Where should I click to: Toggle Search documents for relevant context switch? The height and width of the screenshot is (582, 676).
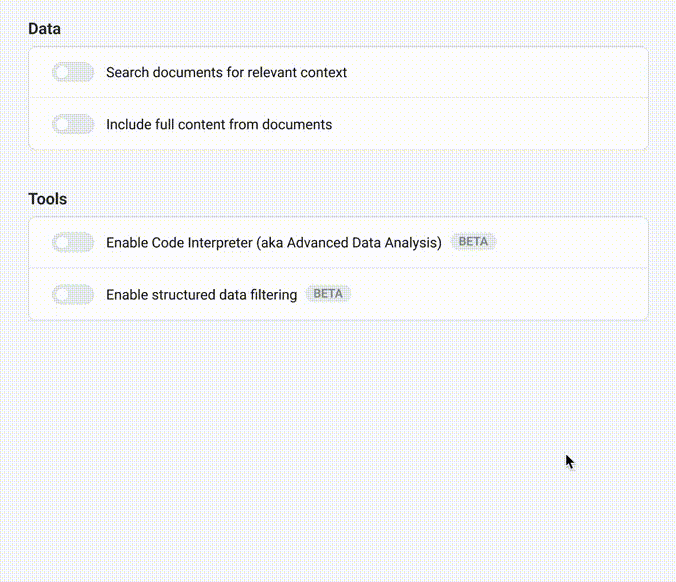tap(72, 72)
